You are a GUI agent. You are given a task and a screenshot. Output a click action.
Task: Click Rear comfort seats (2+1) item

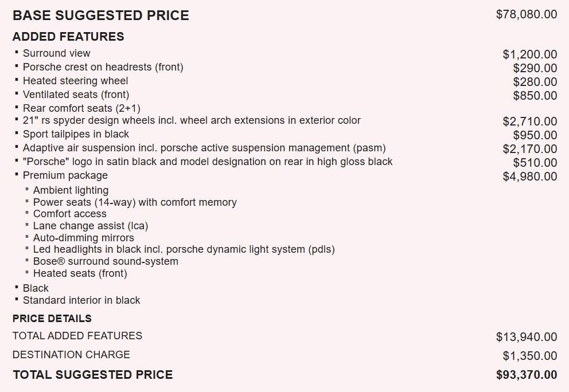[81, 108]
